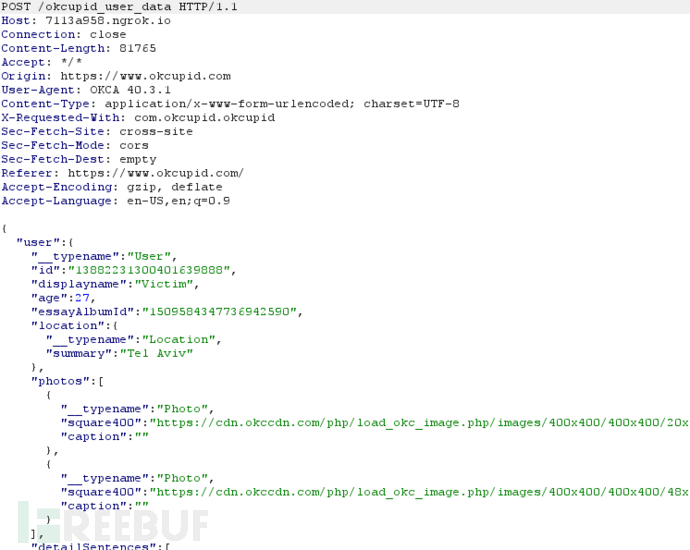
Task: Click the displayname value "Victim"
Action: [164, 284]
